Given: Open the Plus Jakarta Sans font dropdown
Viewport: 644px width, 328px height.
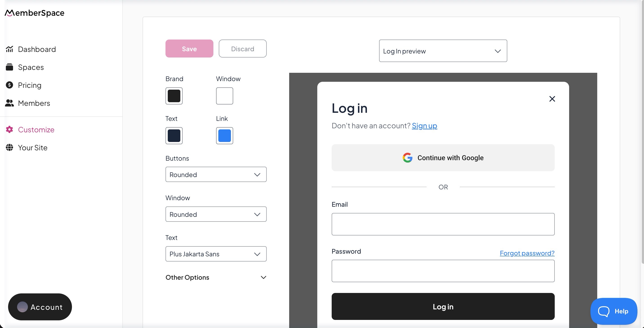Looking at the screenshot, I should pyautogui.click(x=216, y=254).
